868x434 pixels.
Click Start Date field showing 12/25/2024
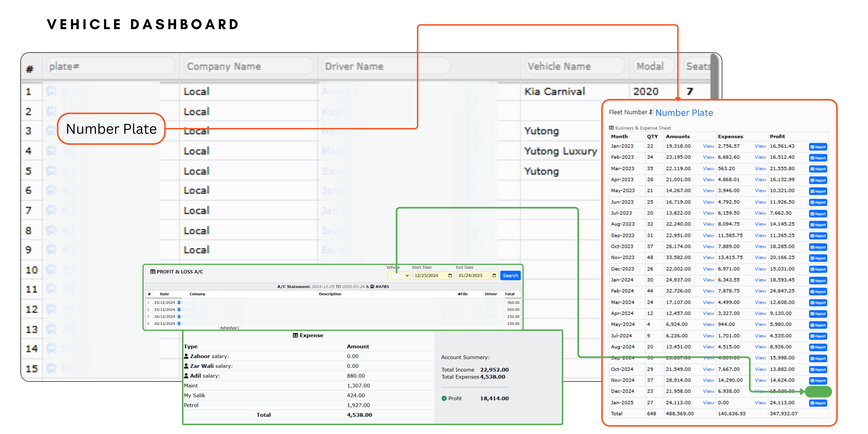click(433, 276)
